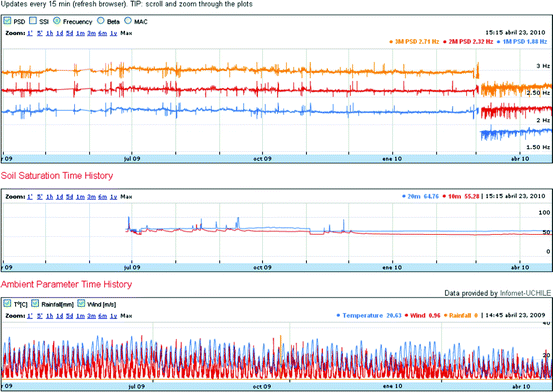The width and height of the screenshot is (553, 392).
Task: Click oct 09 on frequency chart timeline
Action: click(262, 159)
